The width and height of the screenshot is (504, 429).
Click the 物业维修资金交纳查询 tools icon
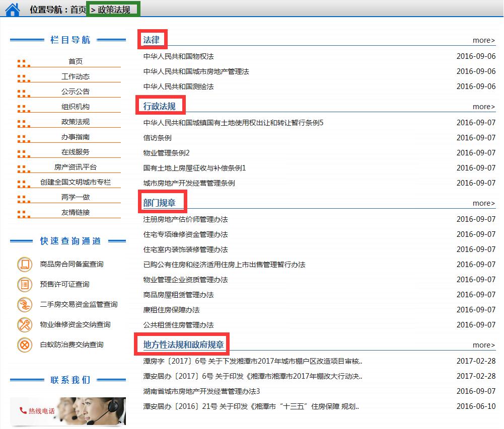point(24,324)
